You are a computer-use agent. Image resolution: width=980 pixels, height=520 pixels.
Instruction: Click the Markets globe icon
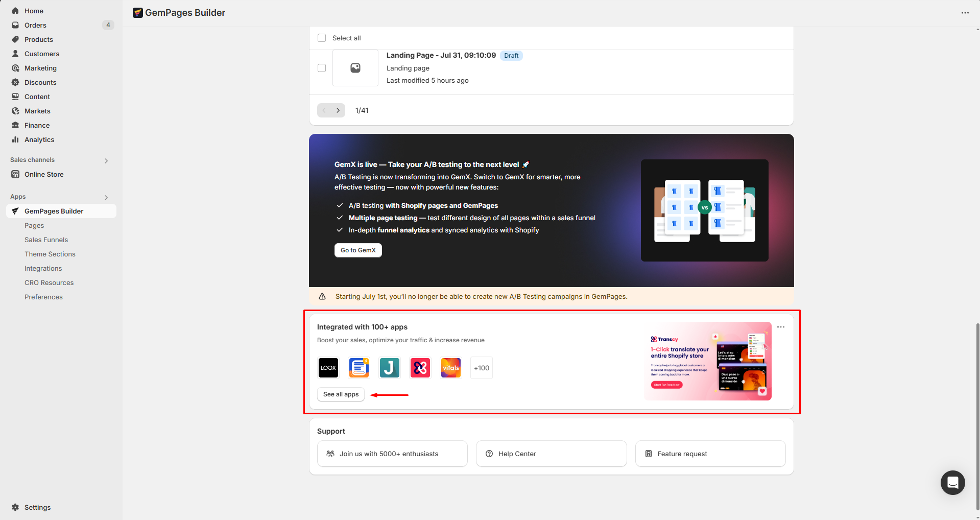pyautogui.click(x=15, y=111)
